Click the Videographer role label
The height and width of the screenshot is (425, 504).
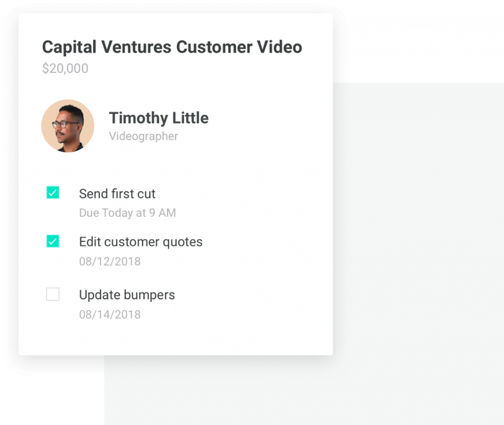point(143,136)
